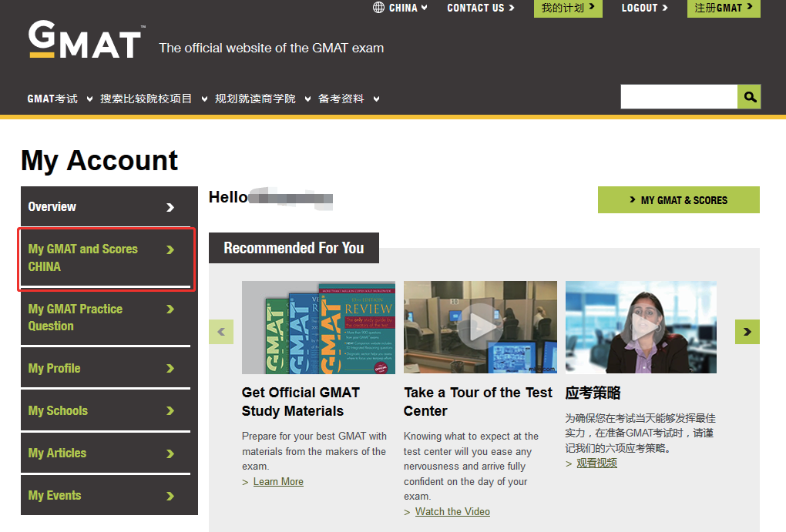Click the Overview chevron arrow
Screen dimensions: 786x532
click(170, 207)
